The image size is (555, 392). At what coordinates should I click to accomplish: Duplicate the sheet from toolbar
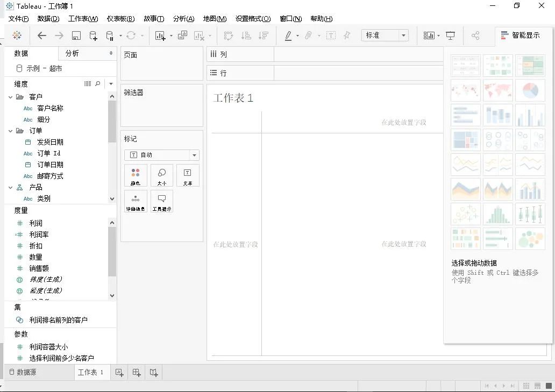coord(182,35)
